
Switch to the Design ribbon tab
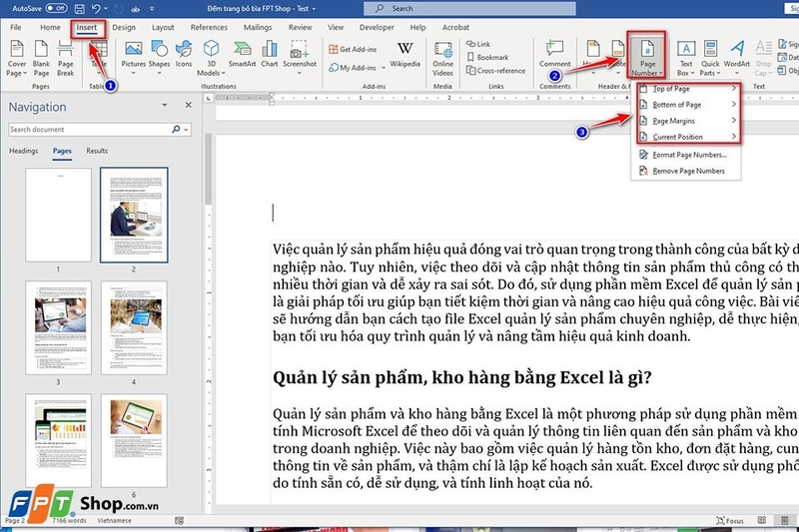click(124, 27)
